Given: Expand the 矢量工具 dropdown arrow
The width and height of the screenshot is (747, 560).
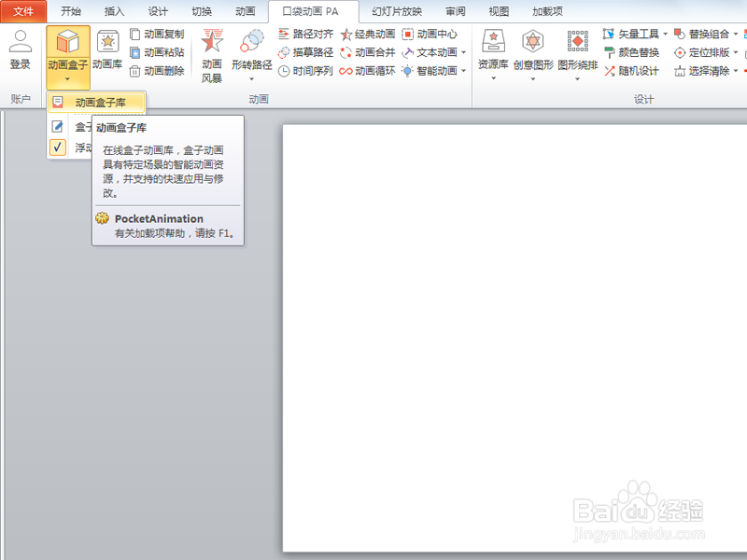Looking at the screenshot, I should pyautogui.click(x=666, y=34).
